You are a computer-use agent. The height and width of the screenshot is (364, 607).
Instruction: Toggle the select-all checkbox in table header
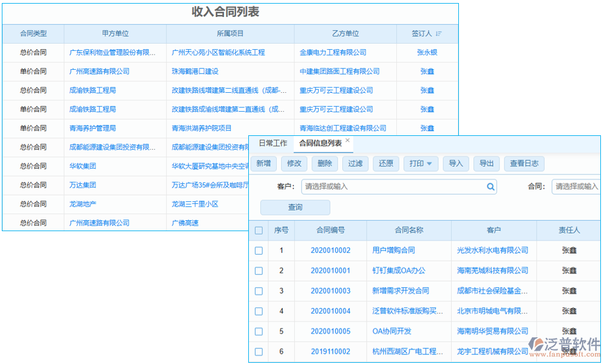[x=259, y=231]
